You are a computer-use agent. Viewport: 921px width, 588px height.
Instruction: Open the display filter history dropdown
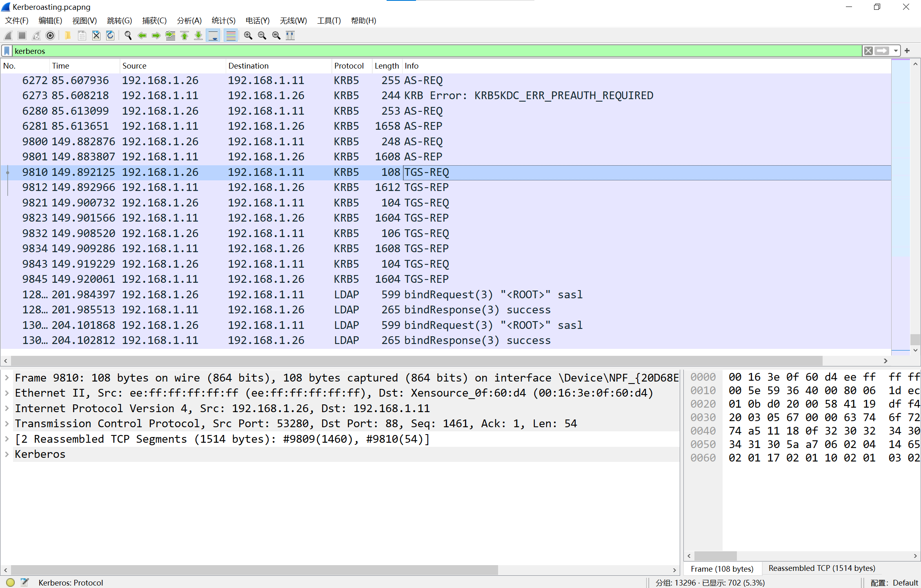pyautogui.click(x=895, y=51)
